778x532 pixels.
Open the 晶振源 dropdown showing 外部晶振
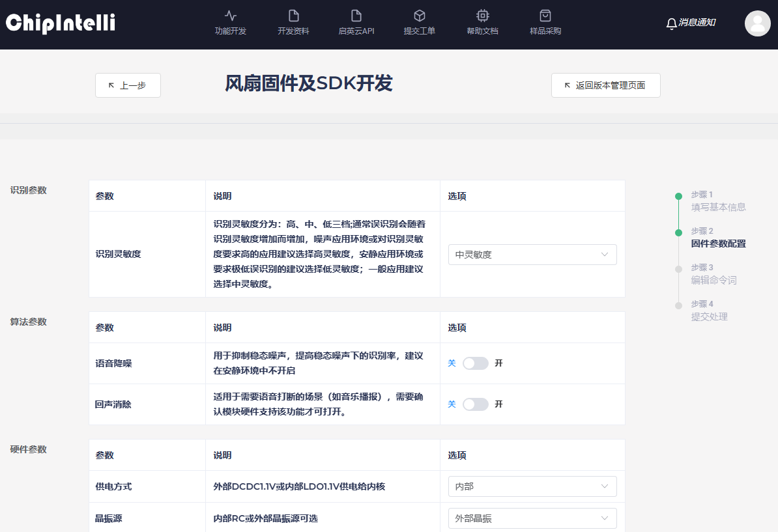[x=532, y=518]
